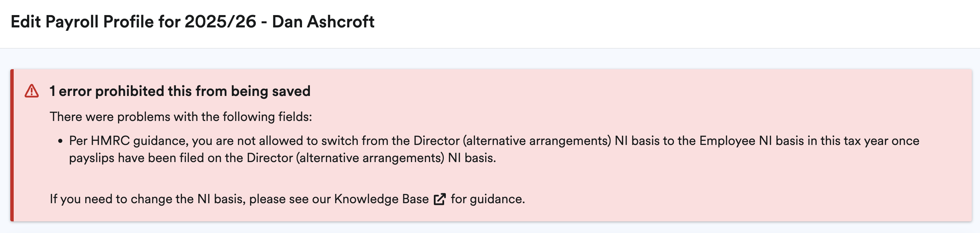Click the external link icon after Knowledge Base
This screenshot has width=980, height=233.
pos(439,199)
